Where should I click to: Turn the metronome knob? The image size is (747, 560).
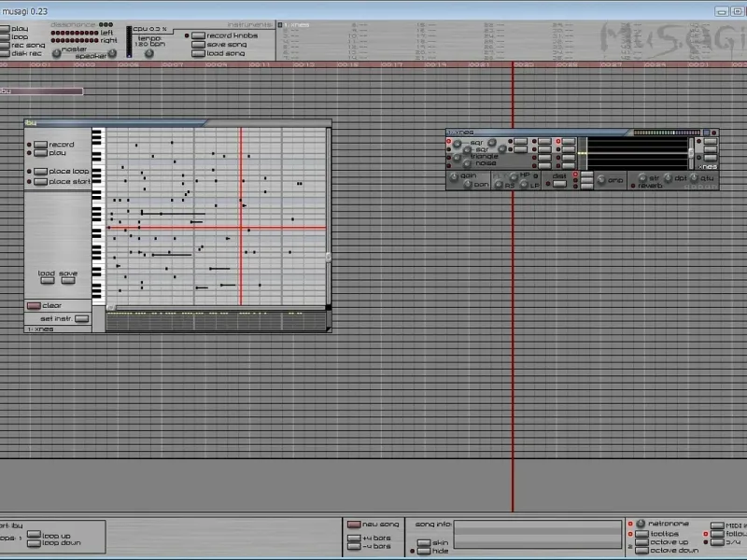[641, 524]
